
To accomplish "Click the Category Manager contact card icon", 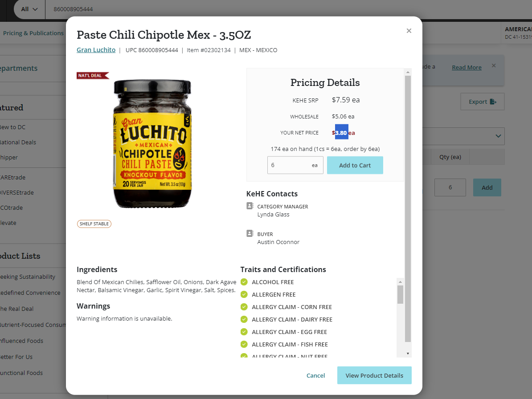I will coord(250,206).
